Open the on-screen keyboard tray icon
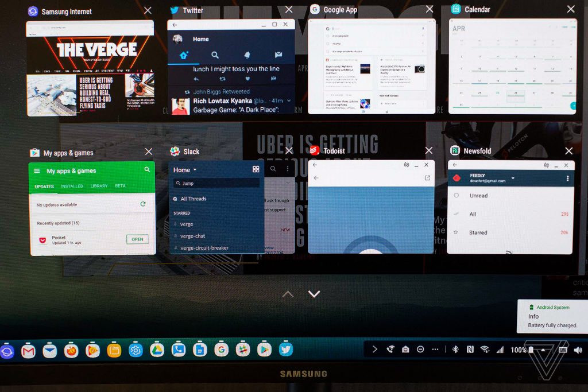Screen dimensions: 588x392 coord(563,350)
